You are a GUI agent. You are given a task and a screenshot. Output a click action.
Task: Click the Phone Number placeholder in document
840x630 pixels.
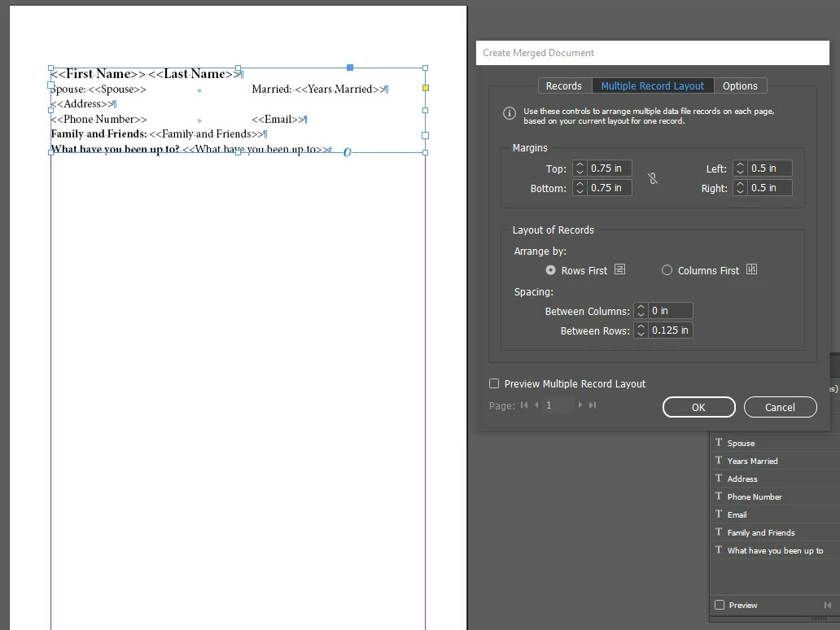coord(98,119)
